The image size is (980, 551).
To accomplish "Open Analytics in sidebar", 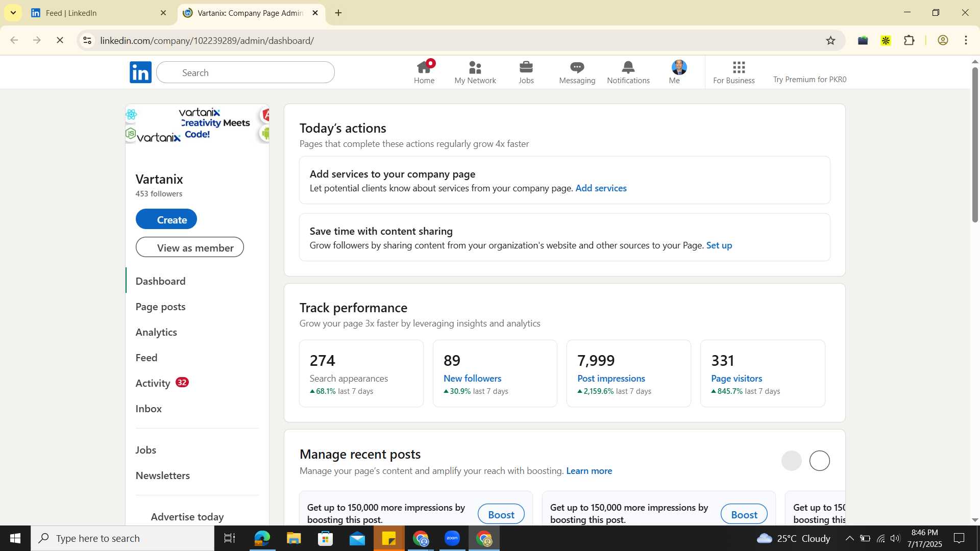I will click(156, 332).
